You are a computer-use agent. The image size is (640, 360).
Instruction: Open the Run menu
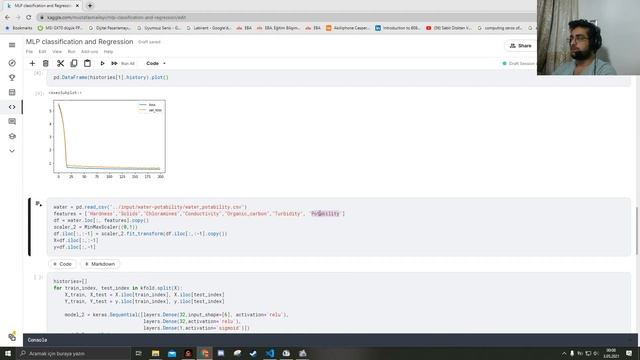(x=71, y=52)
